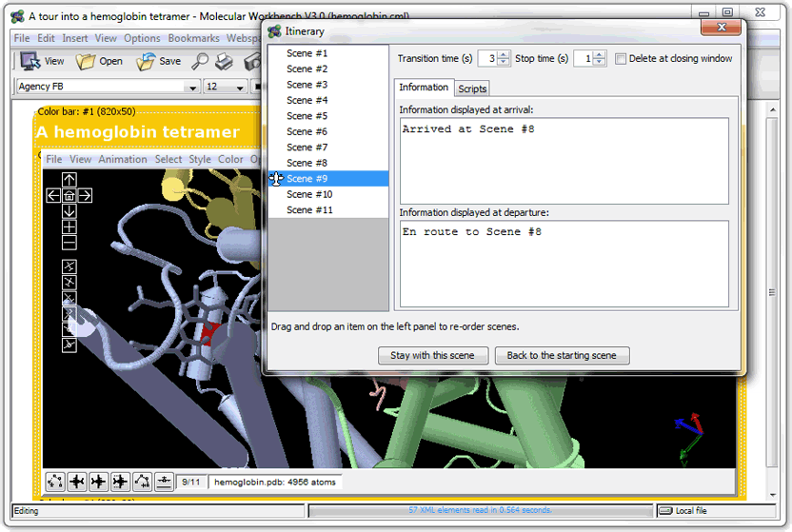
Task: Click the first axis-rotation icon below the minus button
Action: tap(69, 266)
